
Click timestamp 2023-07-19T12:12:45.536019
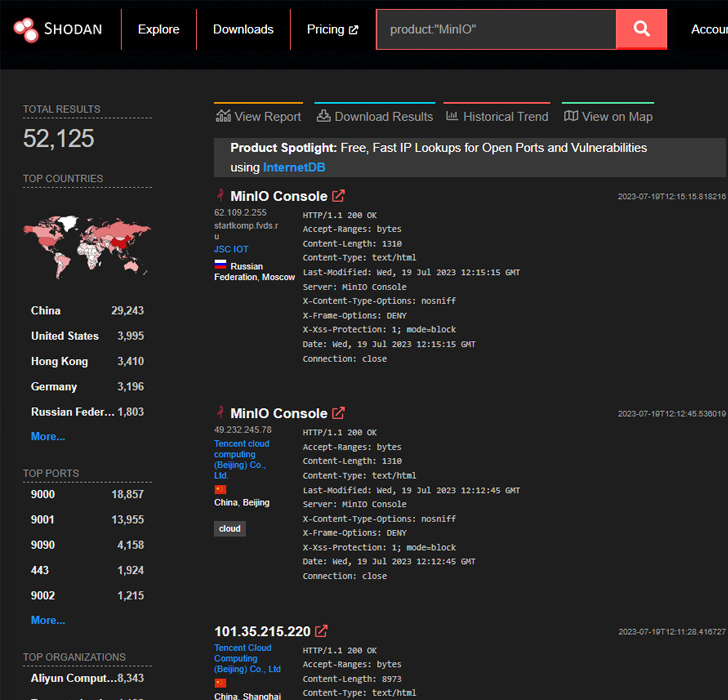(671, 414)
